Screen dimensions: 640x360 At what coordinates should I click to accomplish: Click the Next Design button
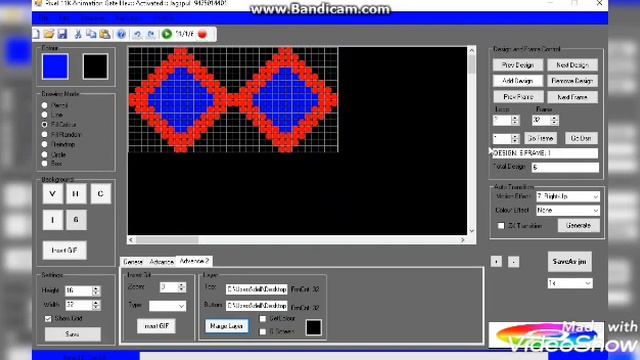572,65
